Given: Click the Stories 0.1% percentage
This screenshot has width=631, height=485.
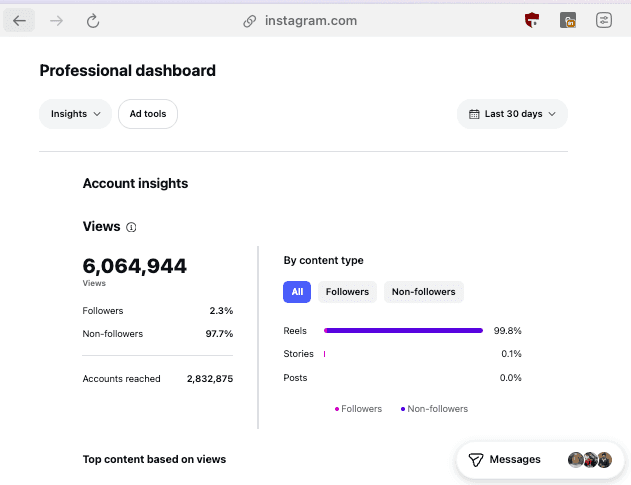Looking at the screenshot, I should (511, 354).
